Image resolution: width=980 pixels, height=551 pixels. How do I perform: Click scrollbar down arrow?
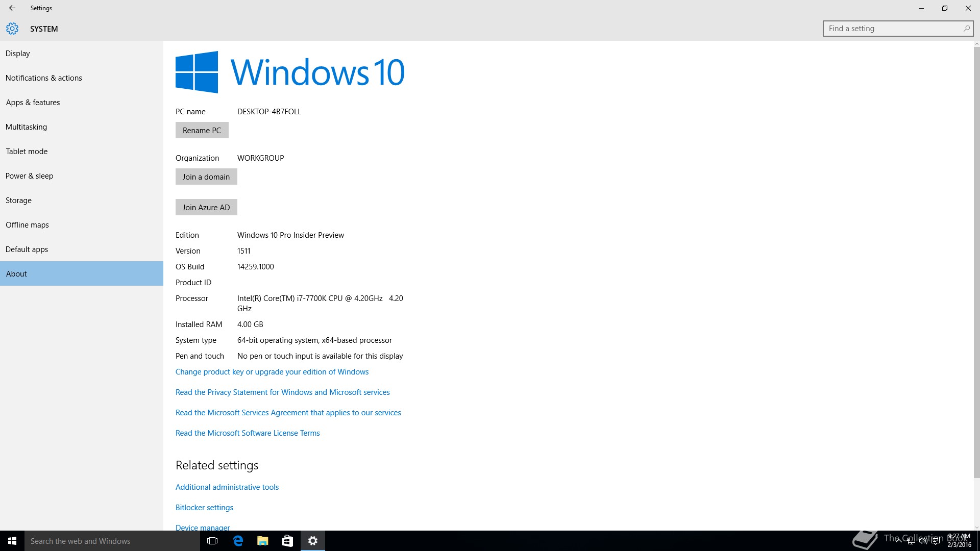tap(976, 528)
